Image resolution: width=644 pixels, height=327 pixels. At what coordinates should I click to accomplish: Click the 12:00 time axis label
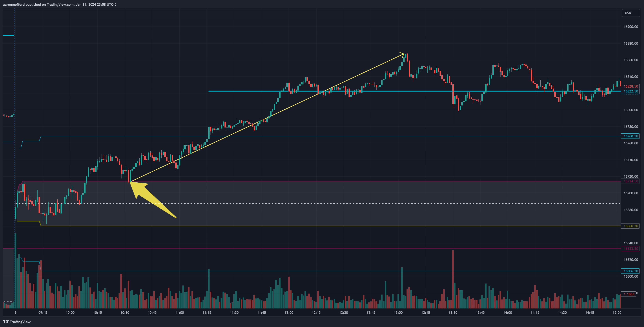289,312
